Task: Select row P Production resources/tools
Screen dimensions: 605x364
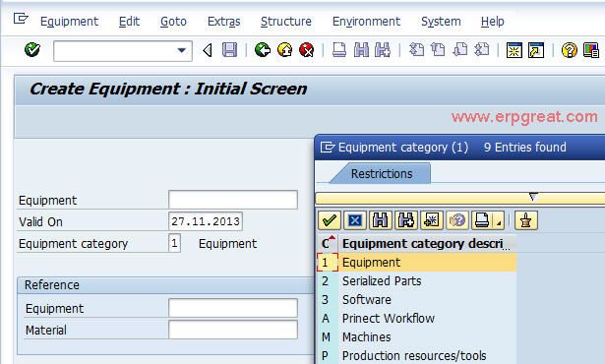Action: click(417, 355)
